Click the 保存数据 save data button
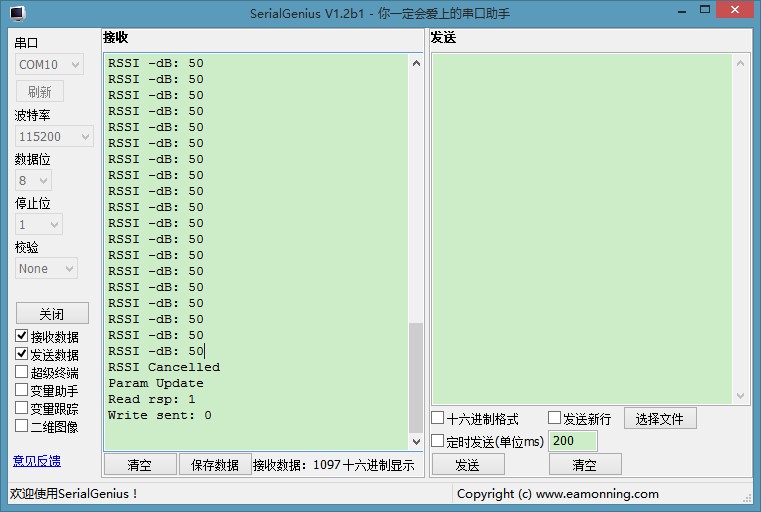Viewport: 761px width, 512px height. click(215, 464)
